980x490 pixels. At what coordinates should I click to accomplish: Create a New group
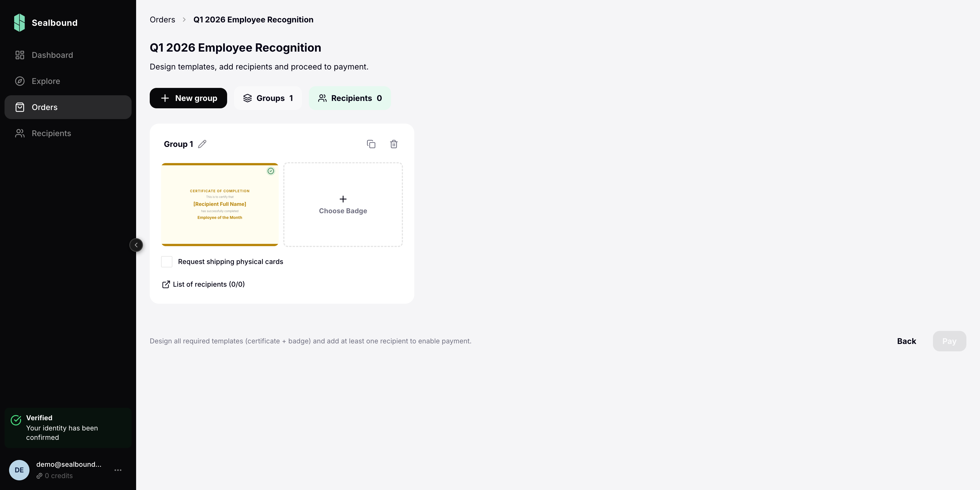click(188, 98)
